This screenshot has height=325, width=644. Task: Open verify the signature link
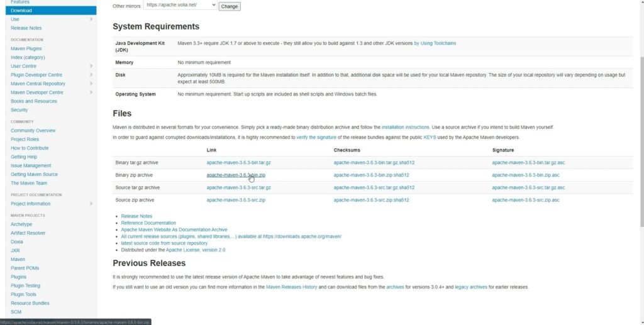point(316,138)
